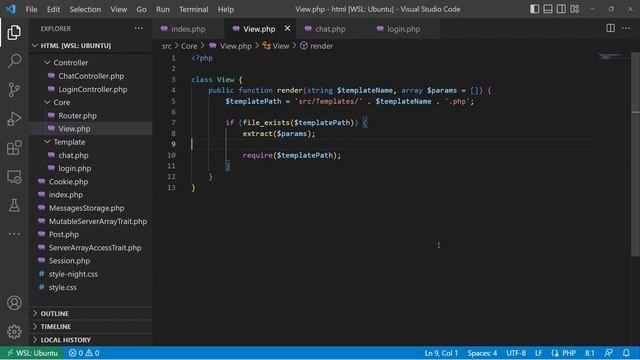The image size is (640, 360).
Task: Open ChatController.php in explorer
Action: click(x=91, y=76)
